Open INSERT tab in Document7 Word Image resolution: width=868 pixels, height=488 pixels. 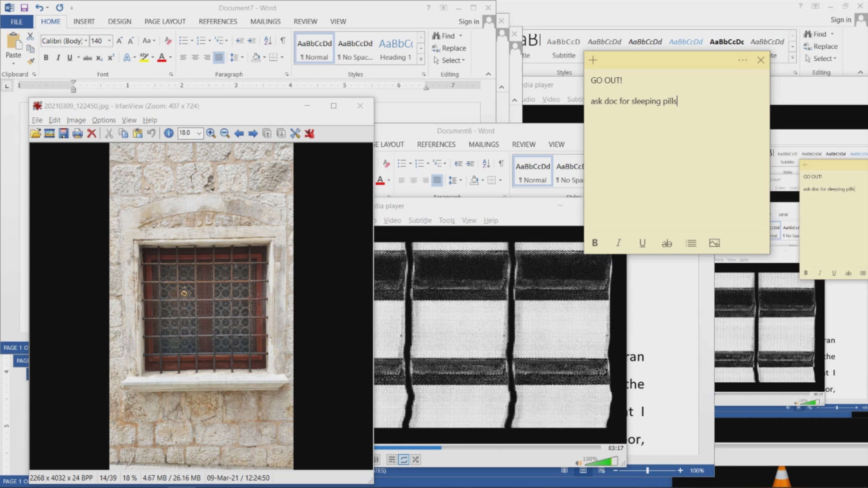tap(84, 21)
